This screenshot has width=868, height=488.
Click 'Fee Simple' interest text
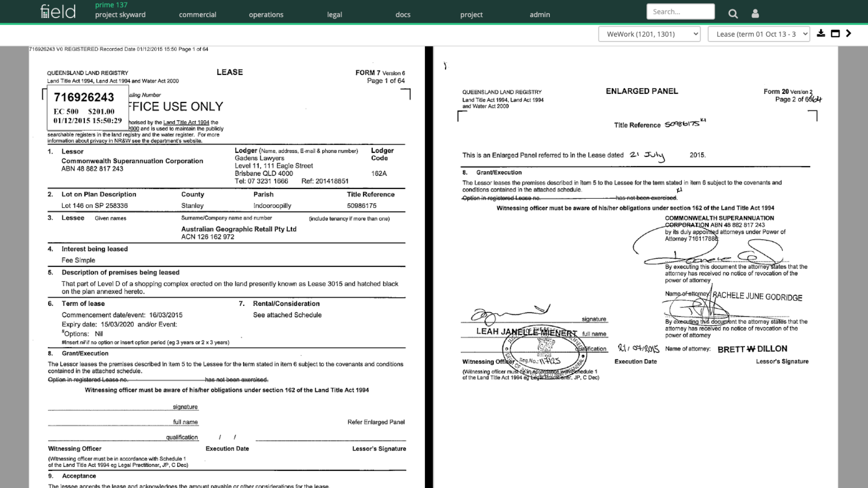(x=78, y=260)
